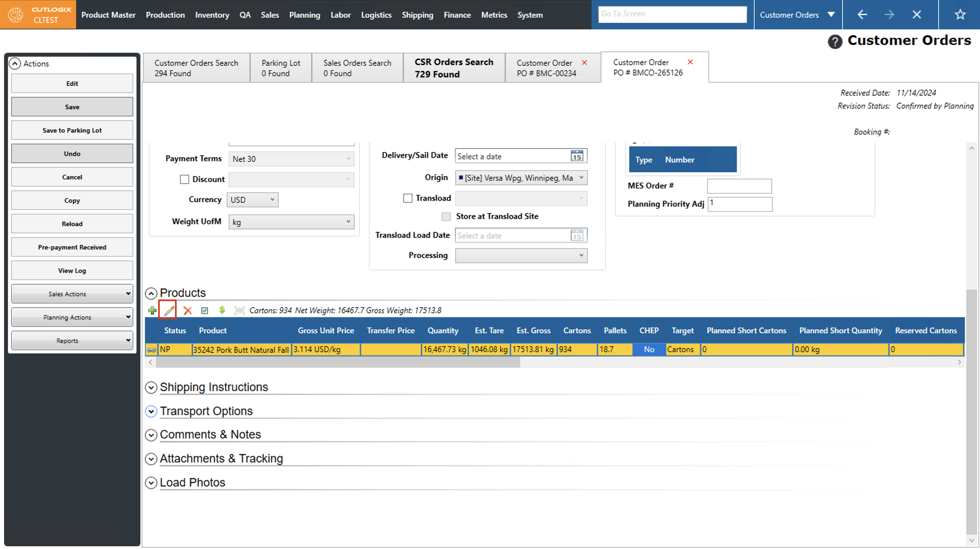Open the Currency dropdown

pyautogui.click(x=252, y=199)
